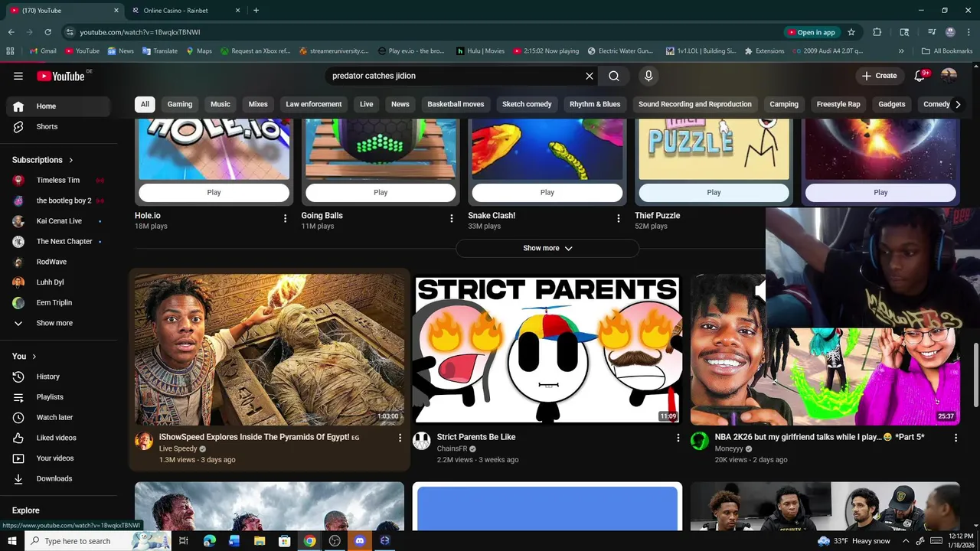Image resolution: width=980 pixels, height=551 pixels.
Task: Open Shorts in sidebar
Action: tap(58, 126)
